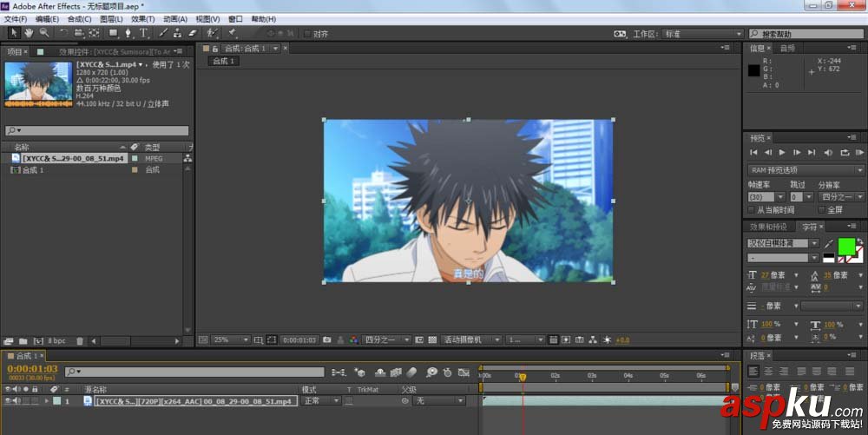Toggle the composition viewer lock icon

[215, 49]
